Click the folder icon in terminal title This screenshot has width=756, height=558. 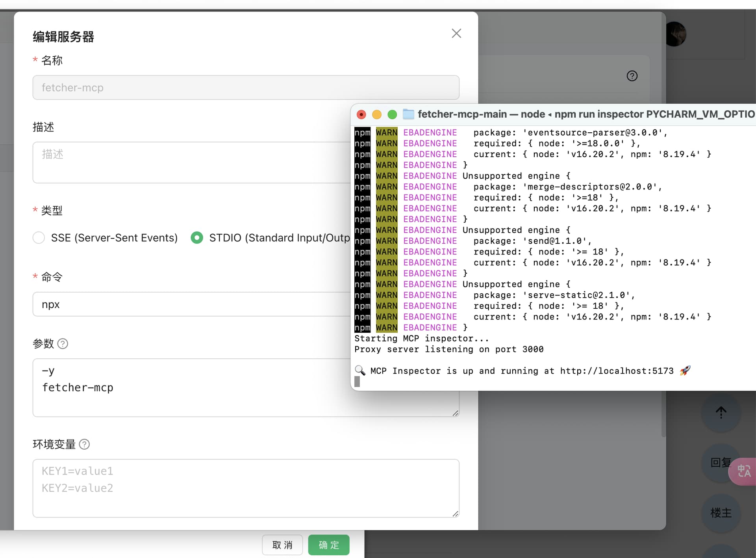coord(408,114)
